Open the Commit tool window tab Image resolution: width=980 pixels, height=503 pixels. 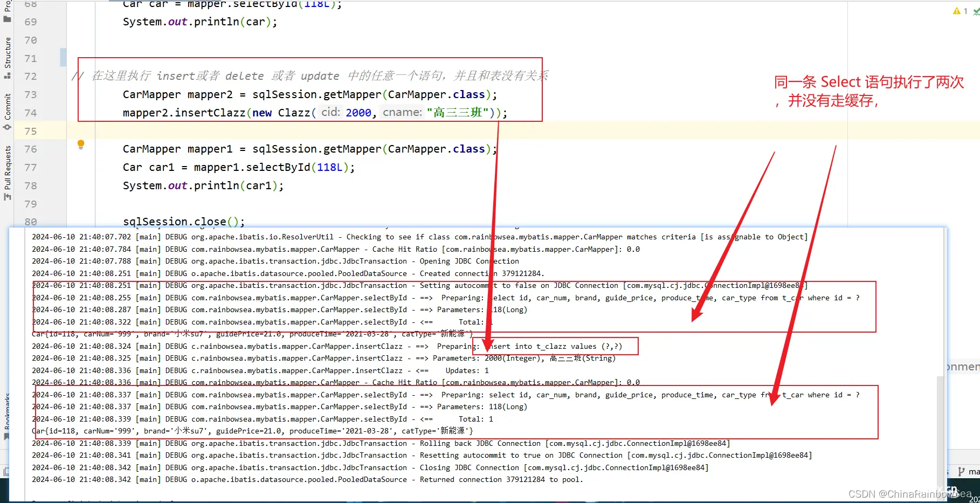pyautogui.click(x=8, y=106)
